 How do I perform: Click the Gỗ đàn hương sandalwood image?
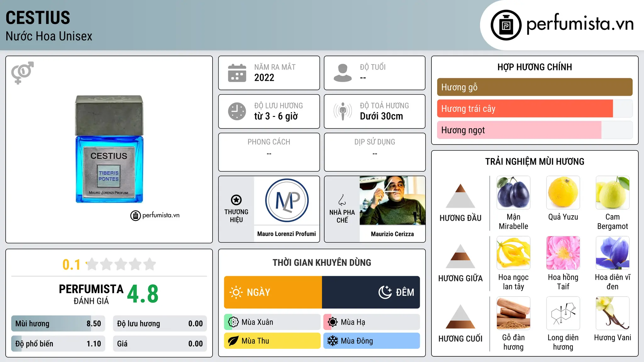[x=514, y=313]
